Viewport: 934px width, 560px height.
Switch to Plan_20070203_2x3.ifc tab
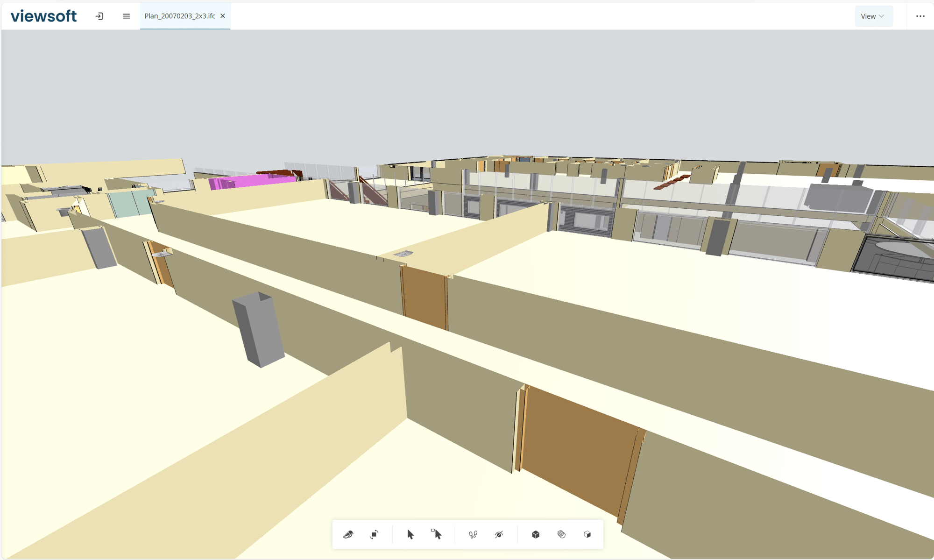pos(180,16)
